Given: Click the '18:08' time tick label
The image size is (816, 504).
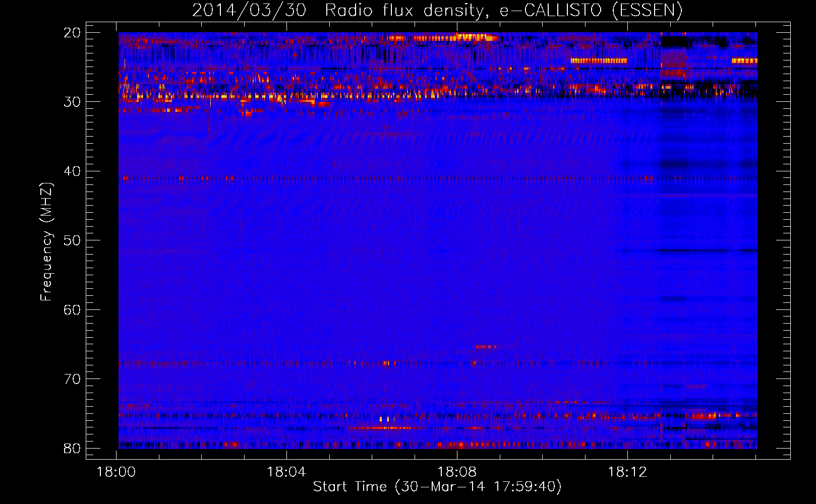Looking at the screenshot, I should [x=457, y=472].
